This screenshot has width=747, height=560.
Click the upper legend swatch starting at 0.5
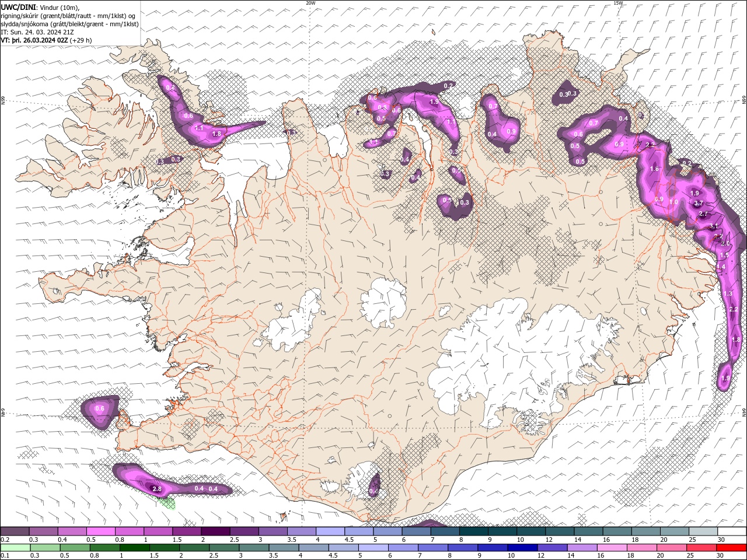click(x=101, y=531)
